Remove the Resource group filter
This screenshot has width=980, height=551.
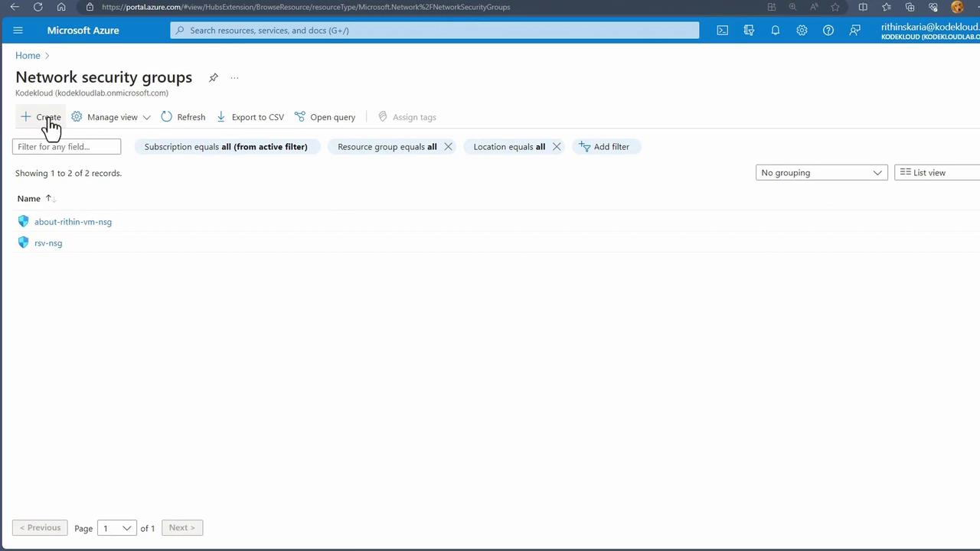[x=448, y=147]
